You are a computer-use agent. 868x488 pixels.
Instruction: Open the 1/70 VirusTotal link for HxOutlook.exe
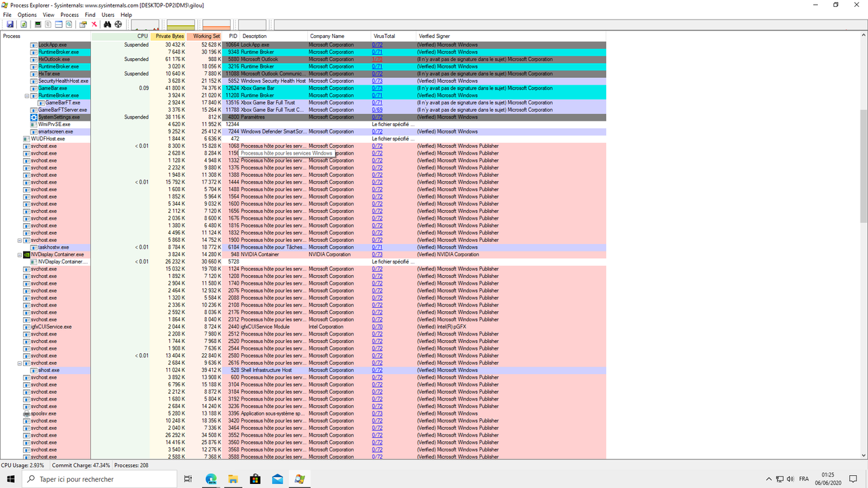(377, 60)
